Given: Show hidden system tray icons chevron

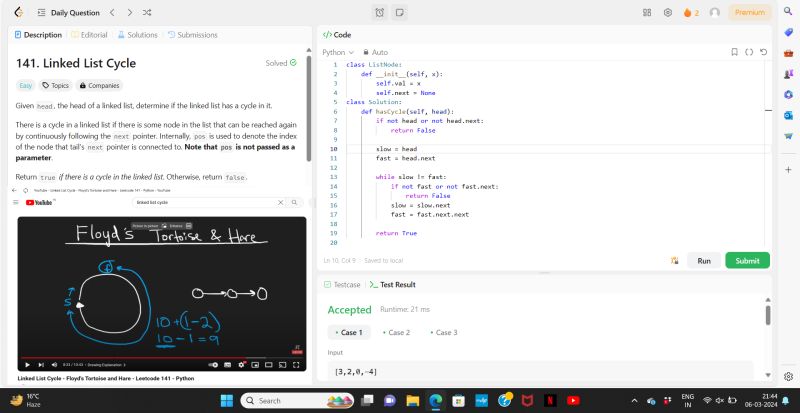Looking at the screenshot, I should pyautogui.click(x=635, y=401).
